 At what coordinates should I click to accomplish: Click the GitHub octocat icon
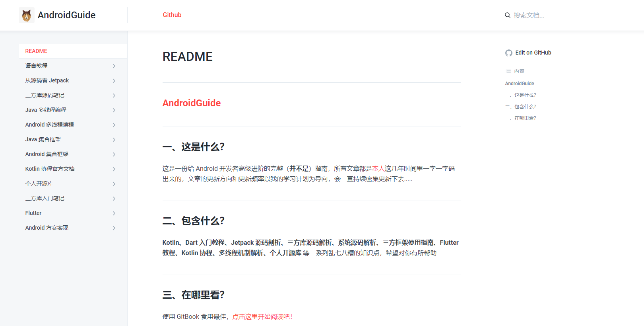pyautogui.click(x=508, y=53)
